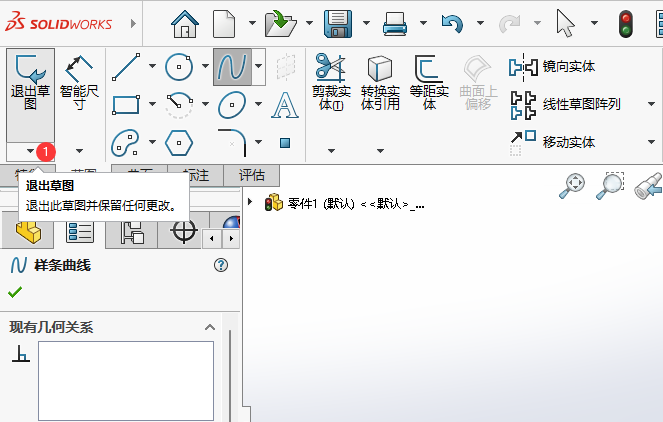Print using the printer icon
663x422 pixels.
[395, 24]
